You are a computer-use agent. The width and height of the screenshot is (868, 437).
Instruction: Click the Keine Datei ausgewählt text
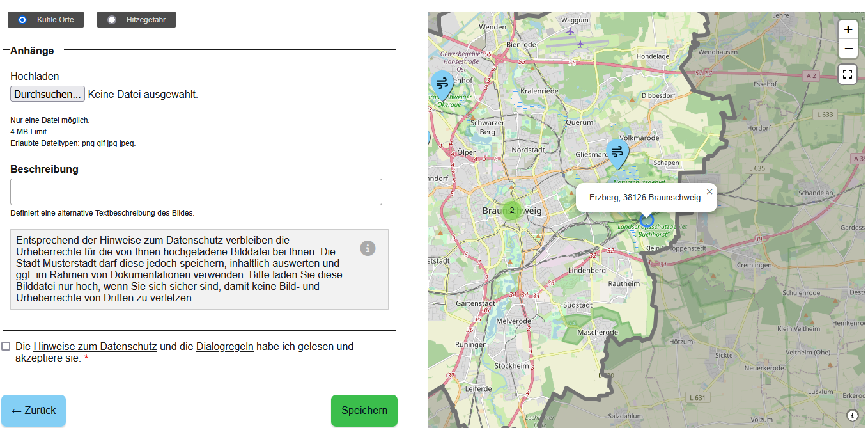(x=143, y=94)
